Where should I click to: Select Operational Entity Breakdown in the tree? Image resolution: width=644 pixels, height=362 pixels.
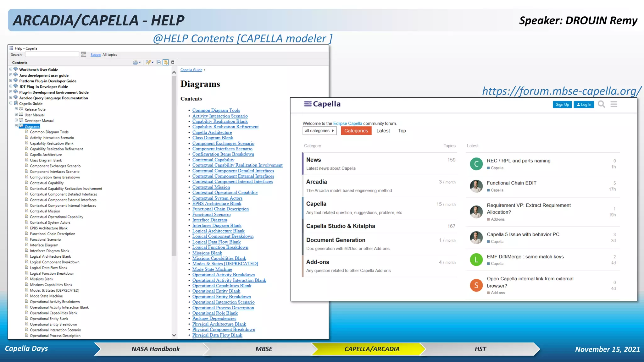(53, 324)
